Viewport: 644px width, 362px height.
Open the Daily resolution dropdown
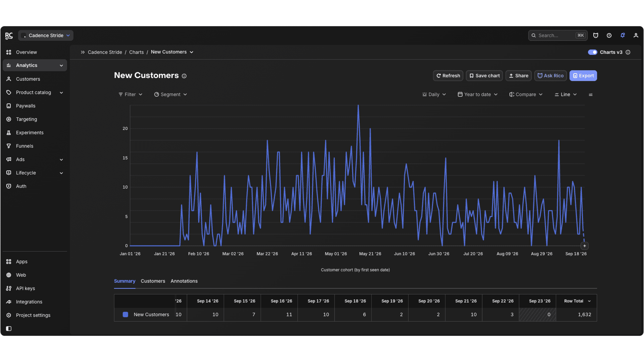tap(434, 95)
